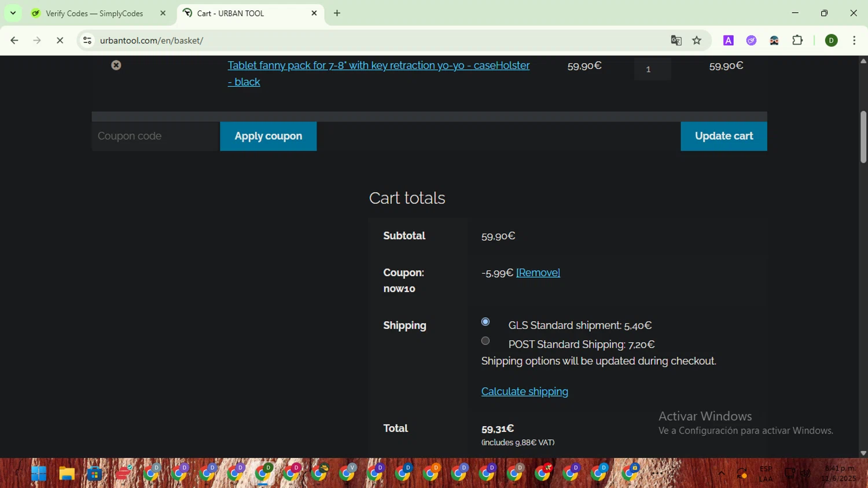Remove the Tablet fanny pack item from cart
Image resolution: width=868 pixels, height=488 pixels.
coord(116,65)
